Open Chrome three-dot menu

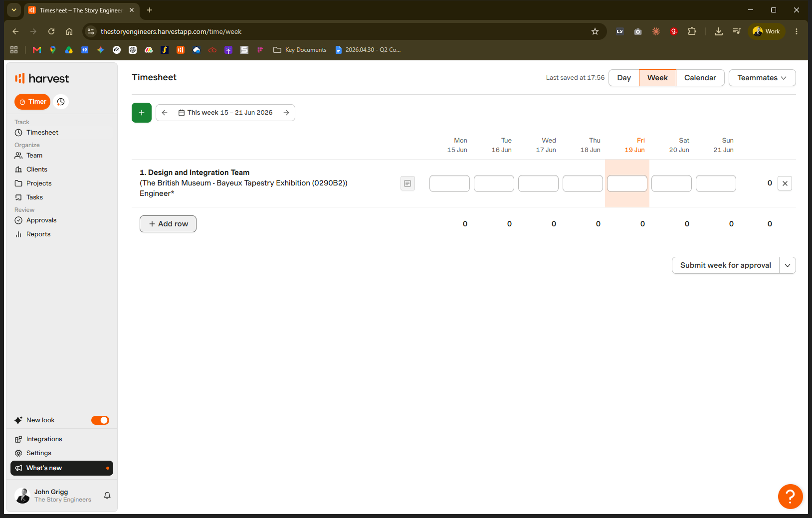tap(797, 31)
